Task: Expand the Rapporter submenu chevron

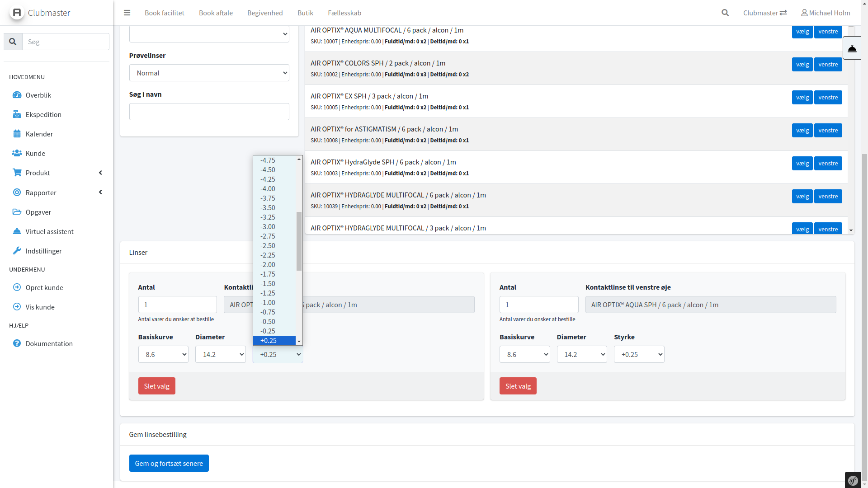Action: (100, 192)
